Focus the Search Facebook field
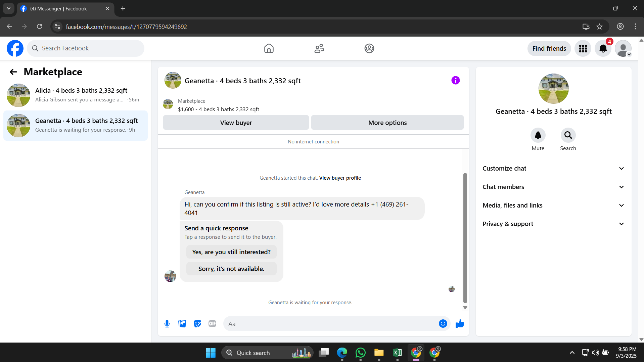This screenshot has width=644, height=362. point(86,48)
